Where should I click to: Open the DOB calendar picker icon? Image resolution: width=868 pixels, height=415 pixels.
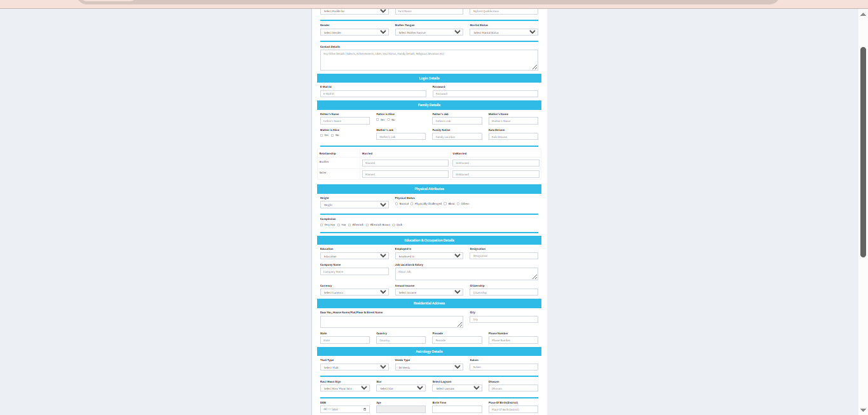tap(365, 409)
